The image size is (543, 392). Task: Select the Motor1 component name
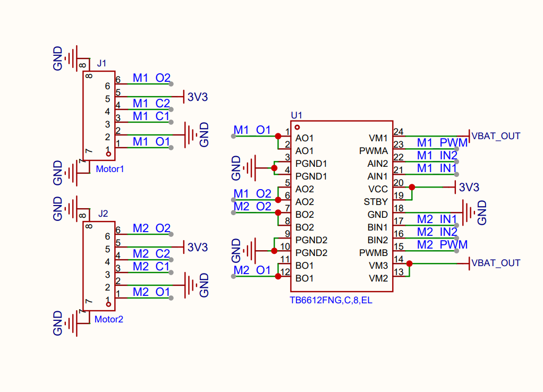point(110,169)
